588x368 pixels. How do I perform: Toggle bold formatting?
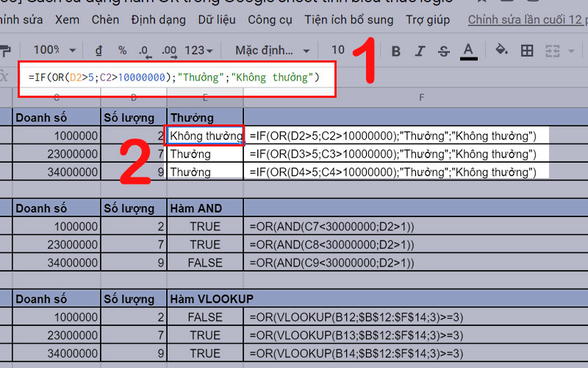[x=395, y=51]
